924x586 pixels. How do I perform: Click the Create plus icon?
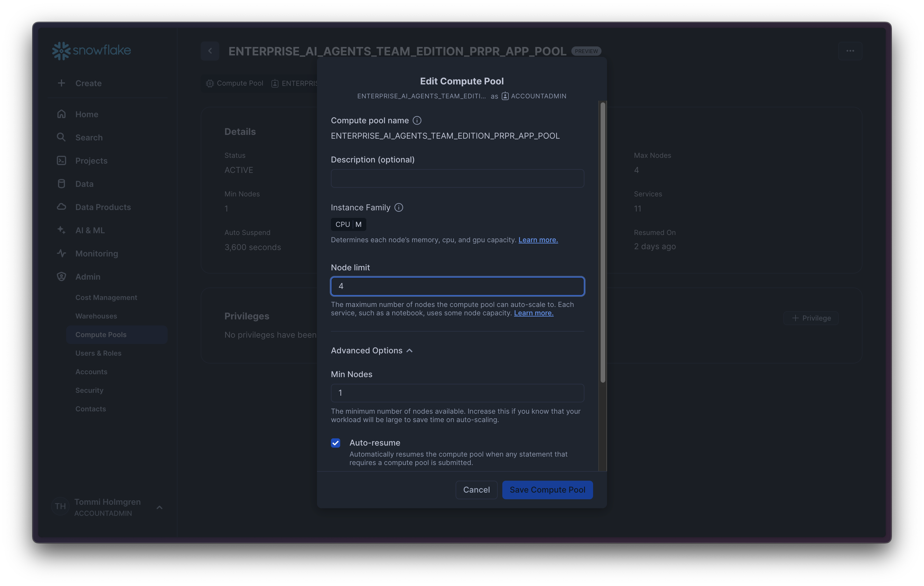click(61, 83)
